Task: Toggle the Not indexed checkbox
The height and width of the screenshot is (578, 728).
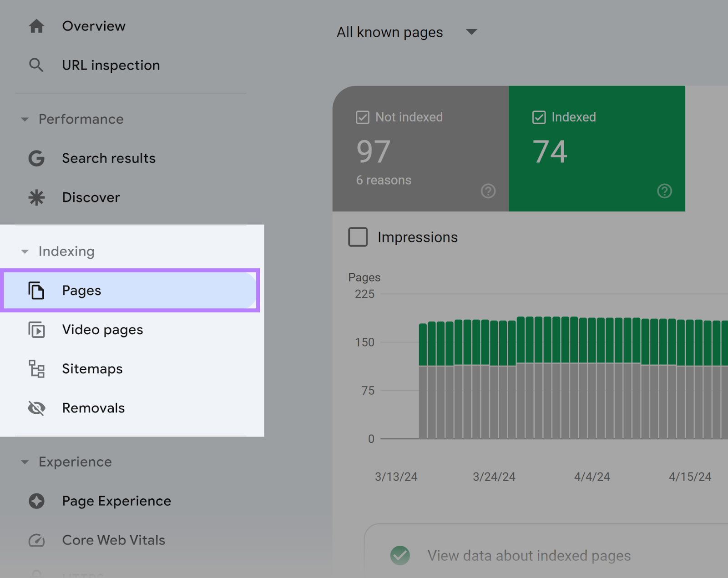Action: (363, 117)
